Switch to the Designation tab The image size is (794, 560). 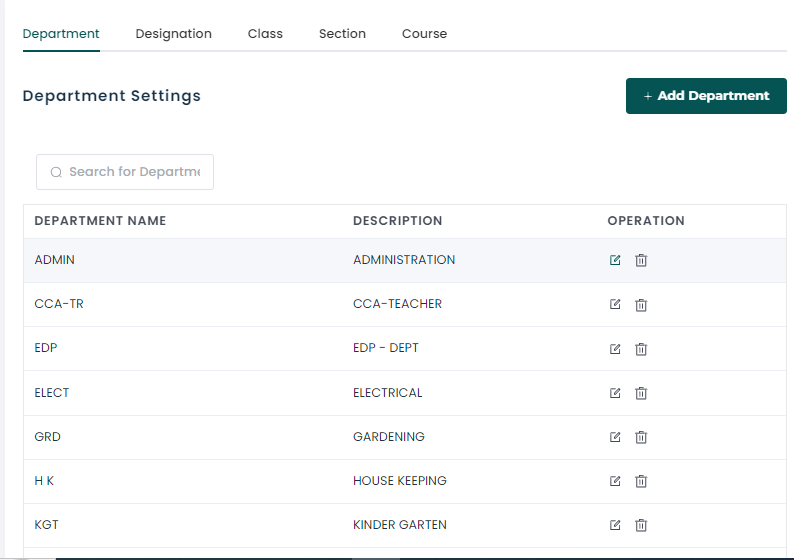point(173,34)
